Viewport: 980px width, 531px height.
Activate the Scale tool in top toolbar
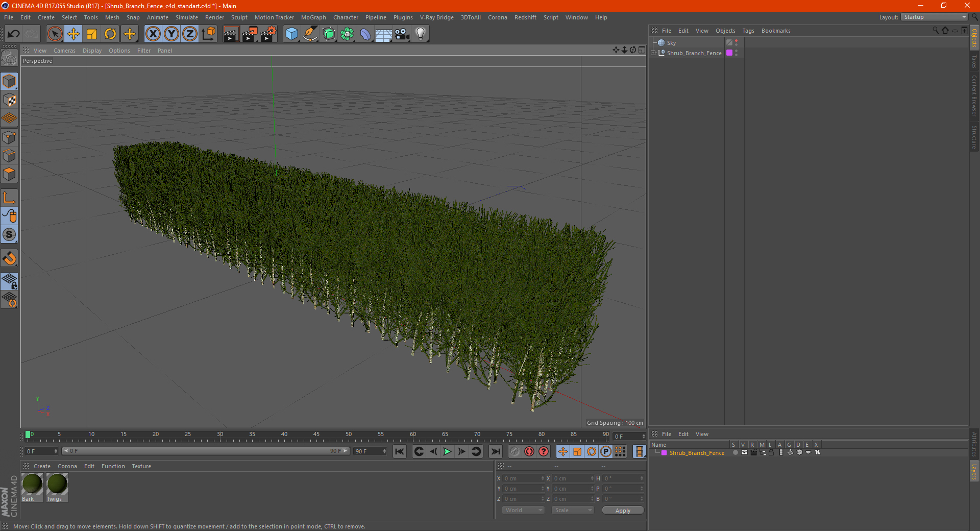92,34
